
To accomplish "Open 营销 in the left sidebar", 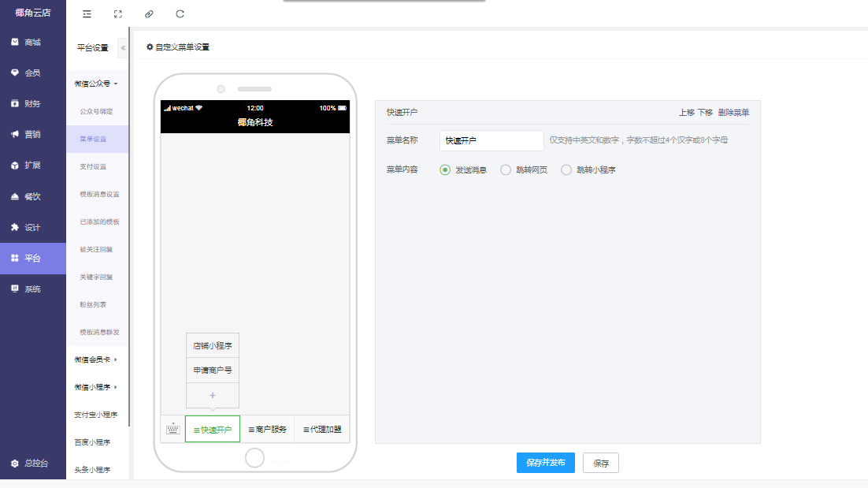I will (x=32, y=134).
